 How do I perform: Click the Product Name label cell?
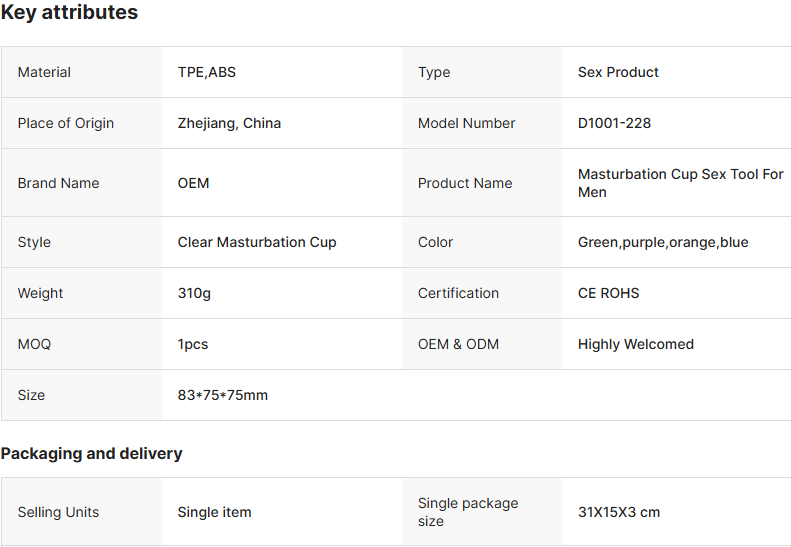click(482, 183)
